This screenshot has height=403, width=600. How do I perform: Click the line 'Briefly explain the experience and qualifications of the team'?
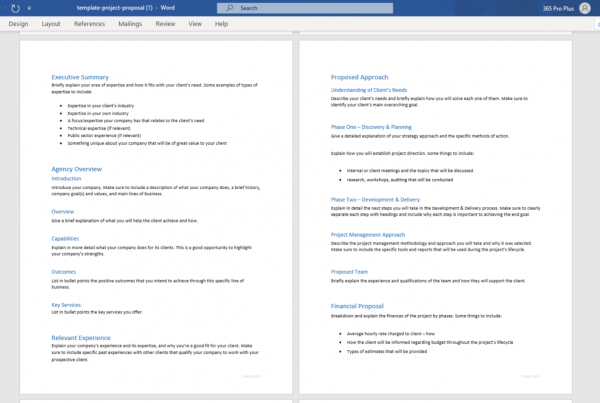tap(428, 281)
